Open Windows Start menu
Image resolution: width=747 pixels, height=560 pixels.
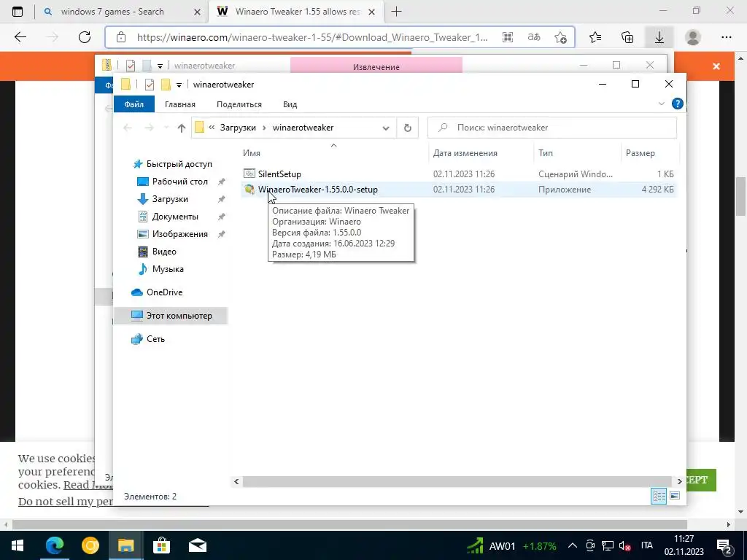pos(18,545)
